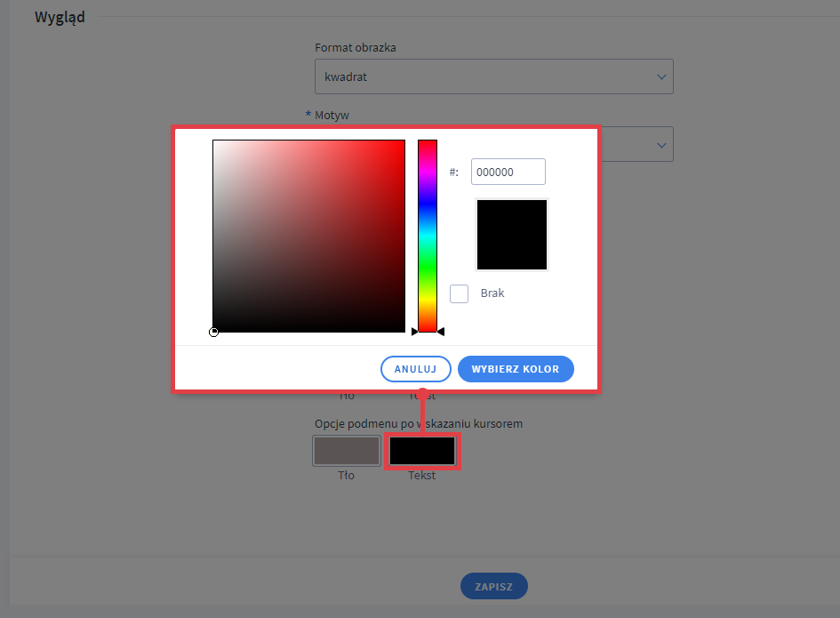840x618 pixels.
Task: Click the circular color selector marker
Action: [213, 332]
